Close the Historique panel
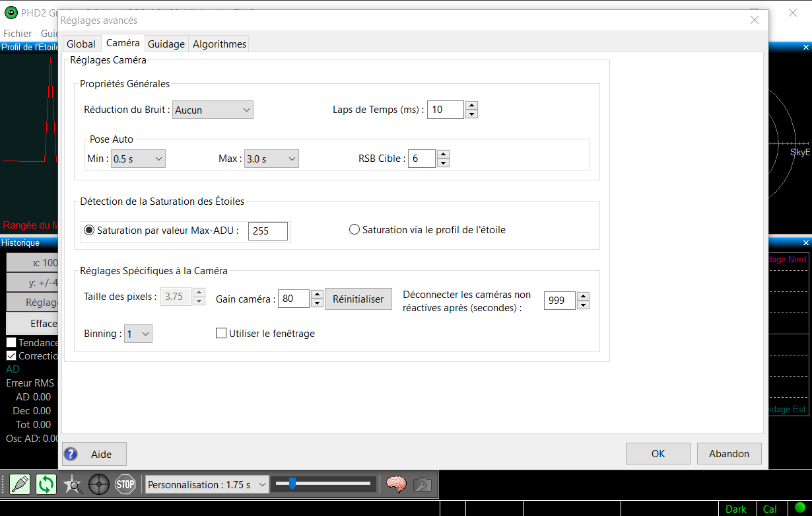The height and width of the screenshot is (516, 812). click(x=805, y=242)
